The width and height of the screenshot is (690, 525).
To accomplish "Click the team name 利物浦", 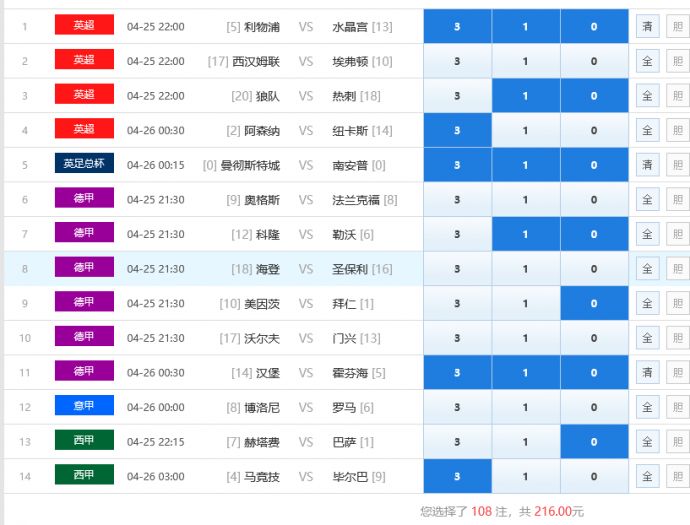I will [x=262, y=27].
